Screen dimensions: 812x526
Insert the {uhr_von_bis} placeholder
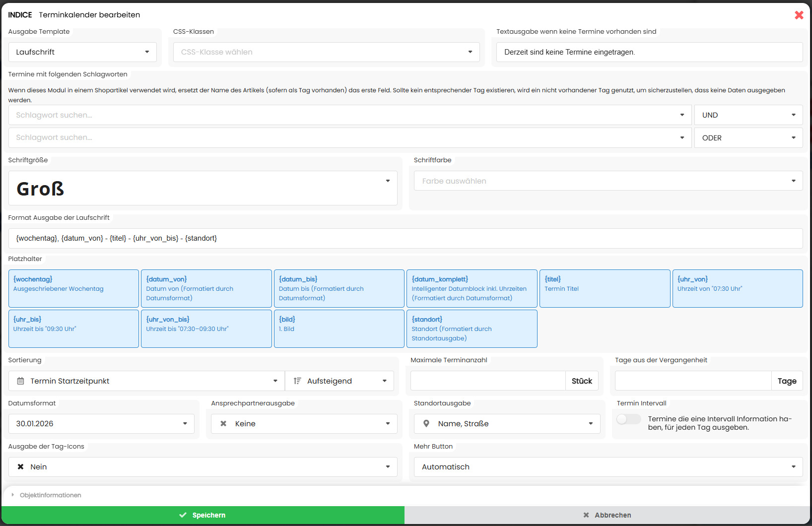point(206,329)
